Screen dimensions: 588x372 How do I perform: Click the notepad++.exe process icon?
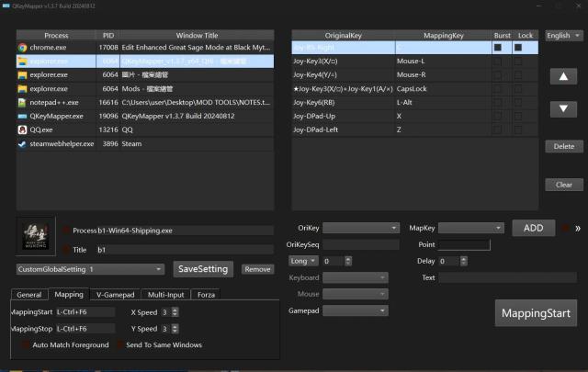22,102
